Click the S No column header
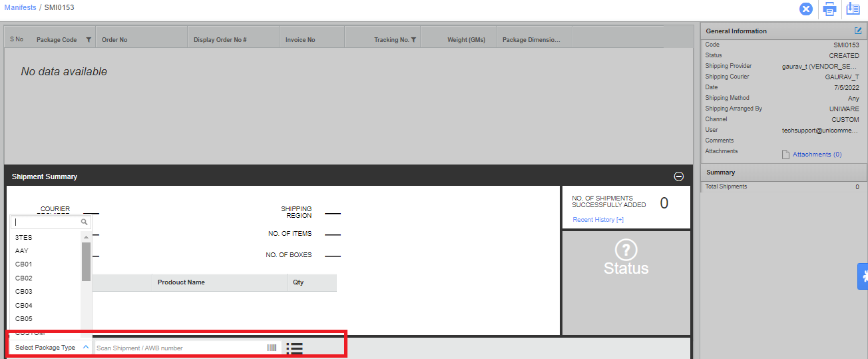 pyautogui.click(x=17, y=40)
